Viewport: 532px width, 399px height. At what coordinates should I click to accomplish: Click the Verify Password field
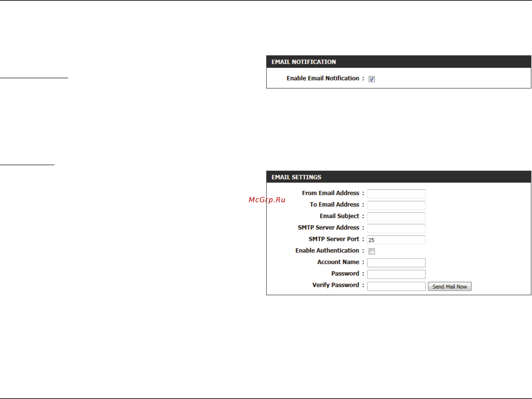pyautogui.click(x=396, y=286)
